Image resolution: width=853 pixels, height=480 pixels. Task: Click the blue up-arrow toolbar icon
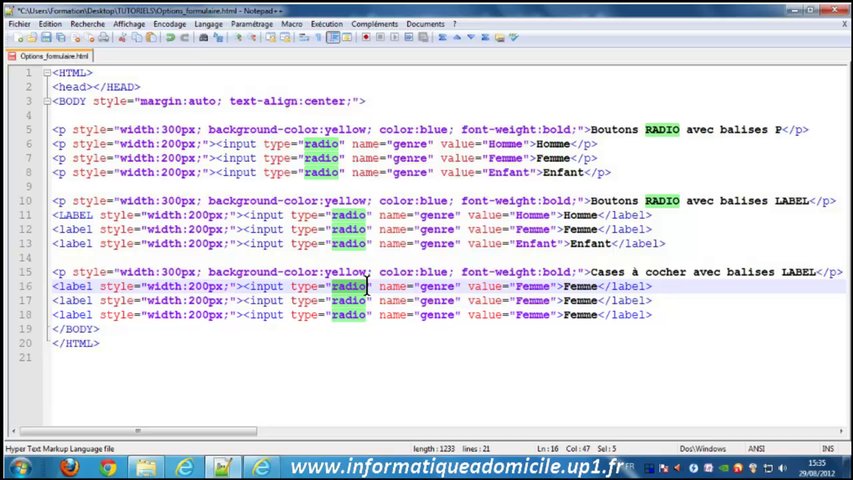(x=457, y=38)
